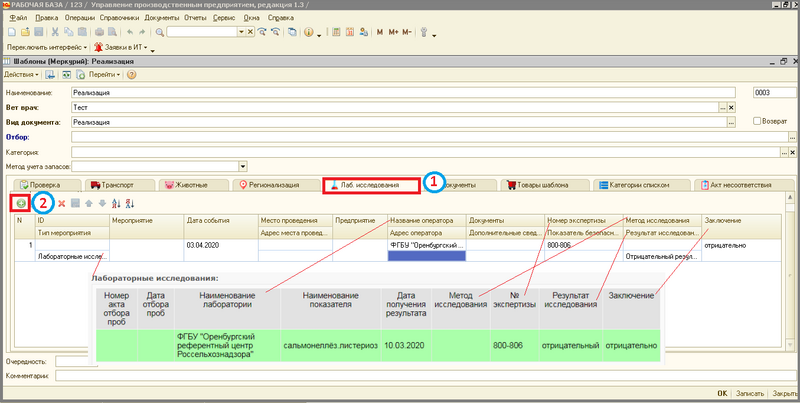
Task: Click the red Delete row icon
Action: click(x=62, y=204)
